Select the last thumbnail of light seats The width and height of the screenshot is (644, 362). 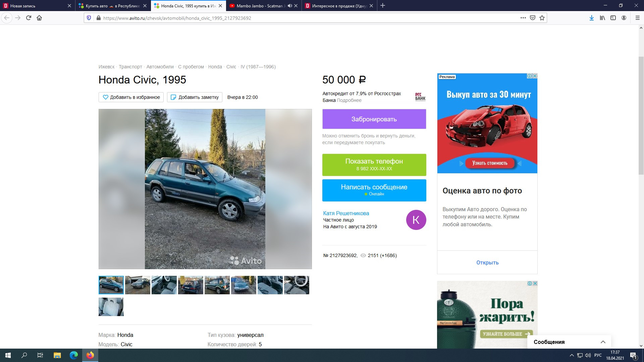coord(111,307)
